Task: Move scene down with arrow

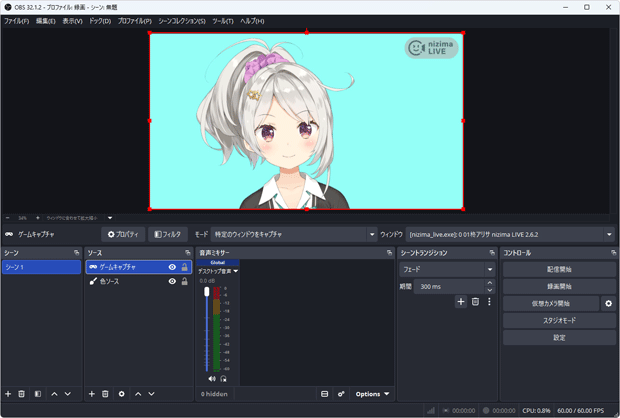Action: tap(68, 394)
